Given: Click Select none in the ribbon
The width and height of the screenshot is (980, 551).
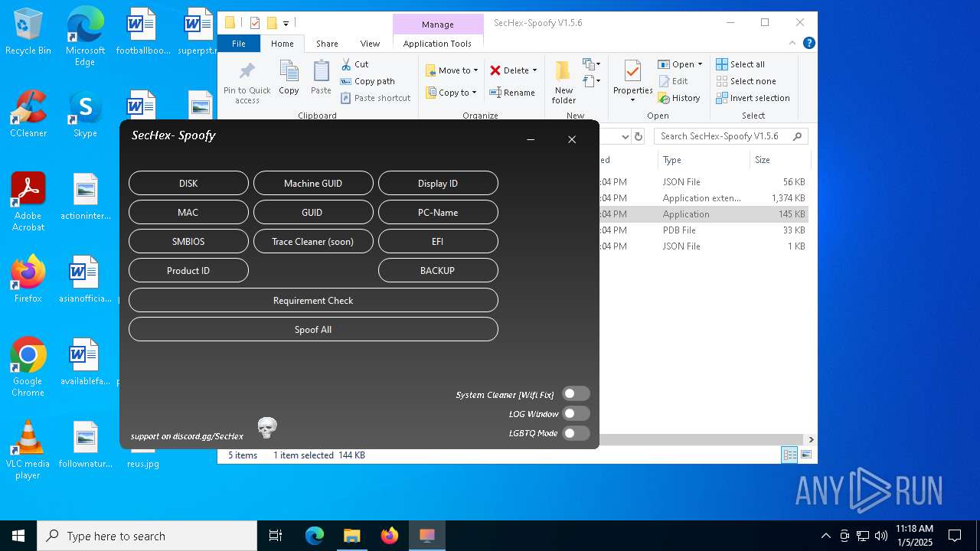Looking at the screenshot, I should (746, 81).
